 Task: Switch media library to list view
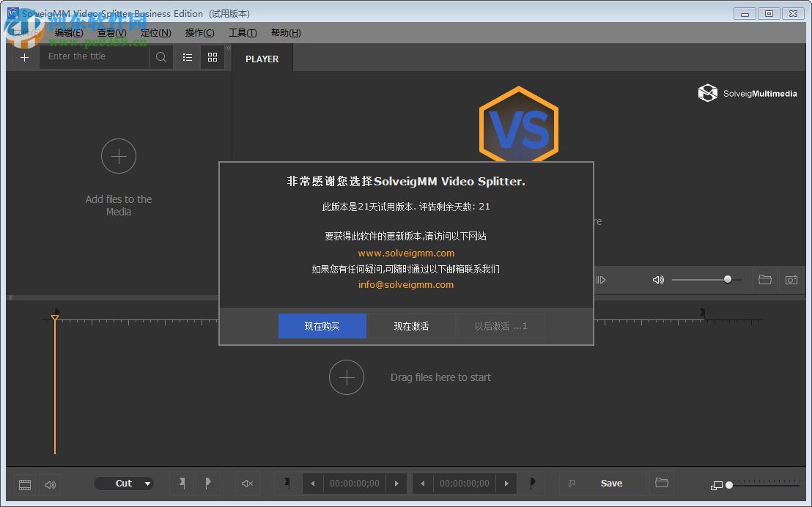tap(187, 56)
